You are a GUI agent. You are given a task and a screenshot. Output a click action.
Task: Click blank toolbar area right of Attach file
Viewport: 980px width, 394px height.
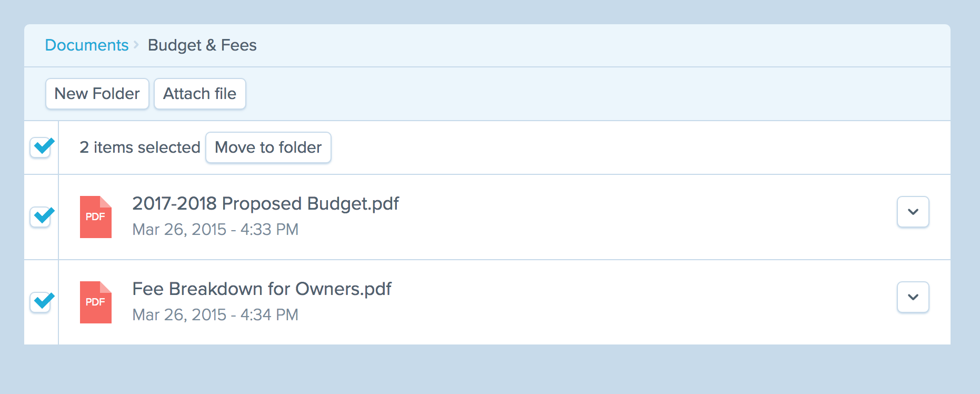point(579,94)
